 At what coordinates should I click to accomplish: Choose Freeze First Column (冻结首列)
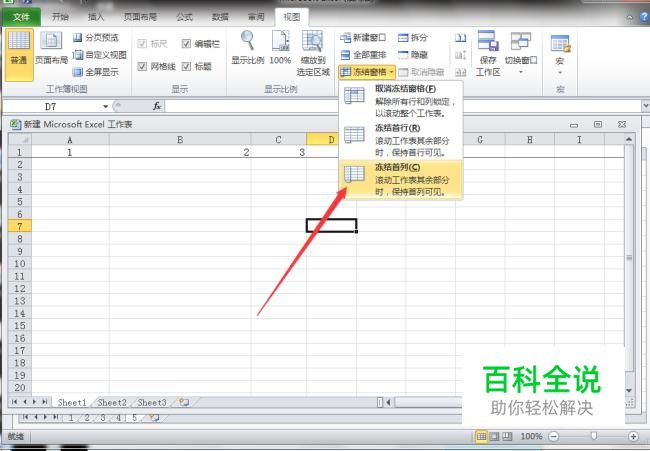click(x=401, y=179)
